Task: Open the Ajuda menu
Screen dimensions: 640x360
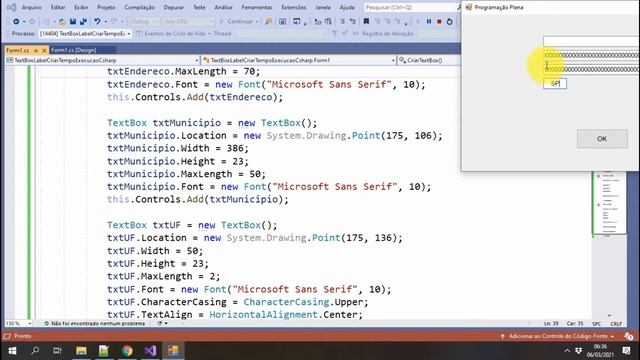Action: [347, 7]
